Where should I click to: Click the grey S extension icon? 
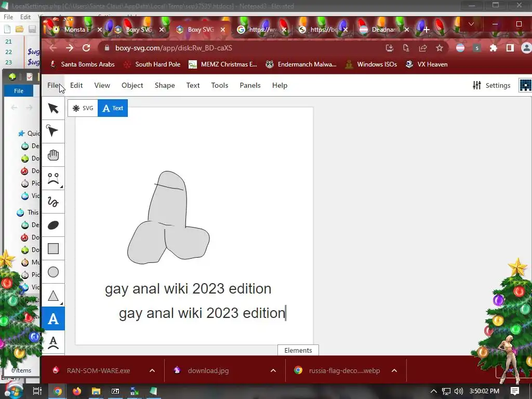point(477,48)
